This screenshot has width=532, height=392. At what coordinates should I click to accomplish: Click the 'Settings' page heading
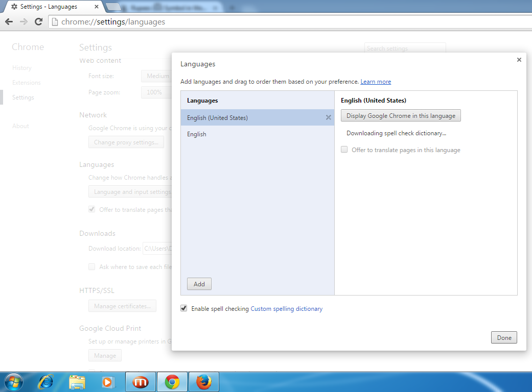(x=96, y=47)
